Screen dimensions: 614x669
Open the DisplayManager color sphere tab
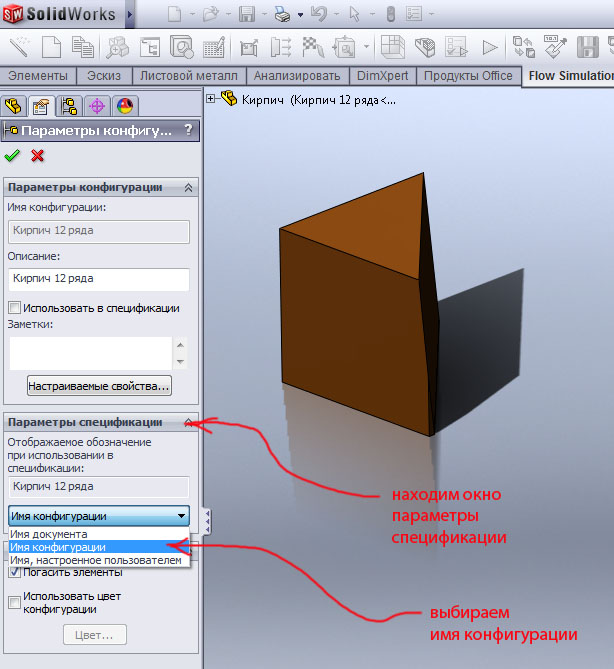pos(125,105)
